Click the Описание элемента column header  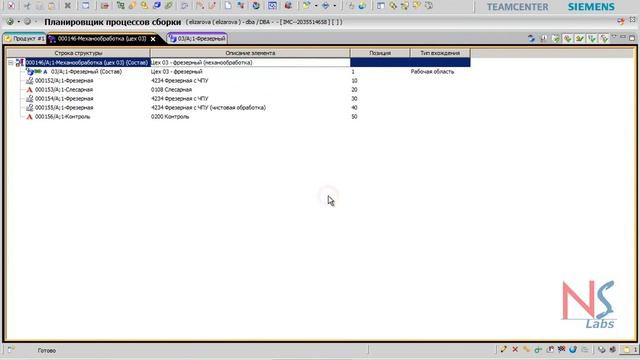tap(250, 53)
